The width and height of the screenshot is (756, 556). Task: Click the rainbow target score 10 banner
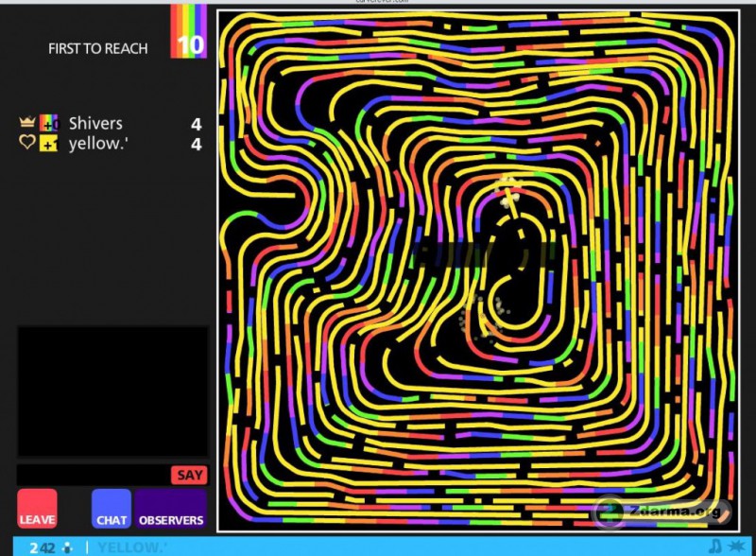[x=188, y=32]
